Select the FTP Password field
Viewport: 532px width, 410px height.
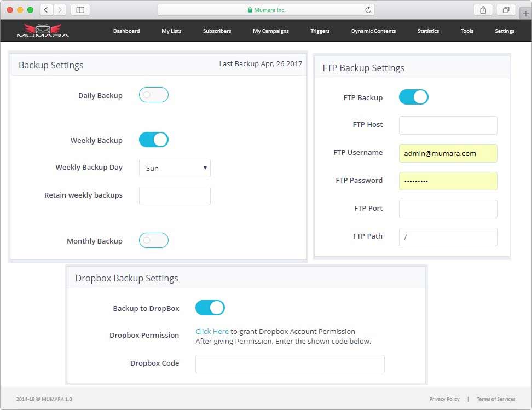(x=448, y=181)
